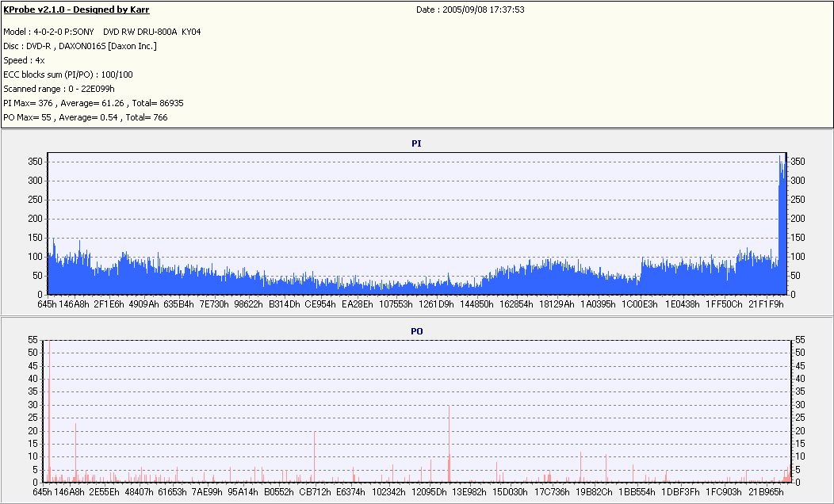The width and height of the screenshot is (834, 504).
Task: Click the 1A0395h axis label
Action: (598, 304)
